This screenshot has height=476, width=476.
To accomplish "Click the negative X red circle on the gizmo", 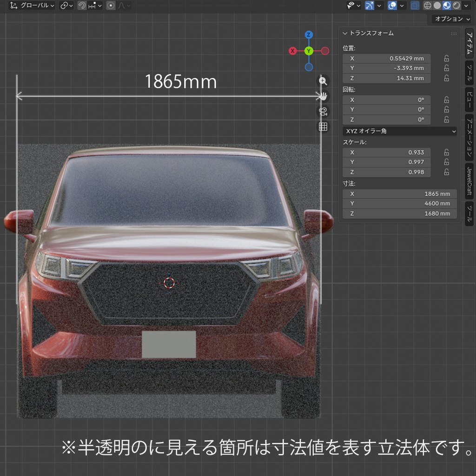I will coord(325,51).
